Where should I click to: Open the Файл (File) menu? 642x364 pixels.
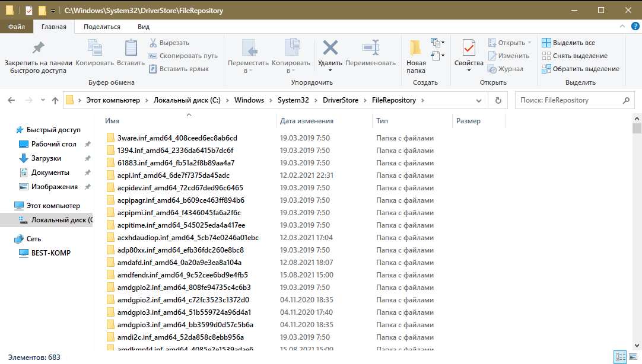point(17,27)
